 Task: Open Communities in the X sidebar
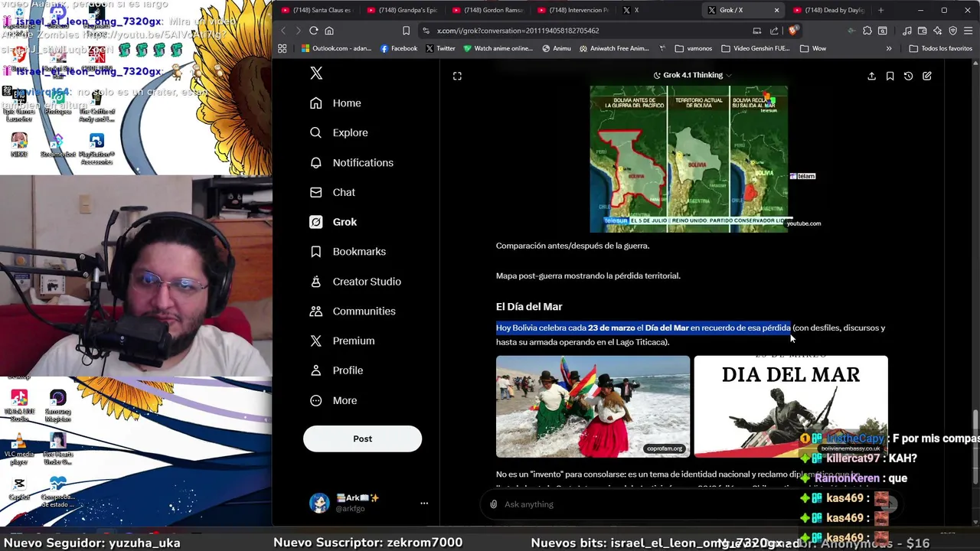pyautogui.click(x=352, y=311)
